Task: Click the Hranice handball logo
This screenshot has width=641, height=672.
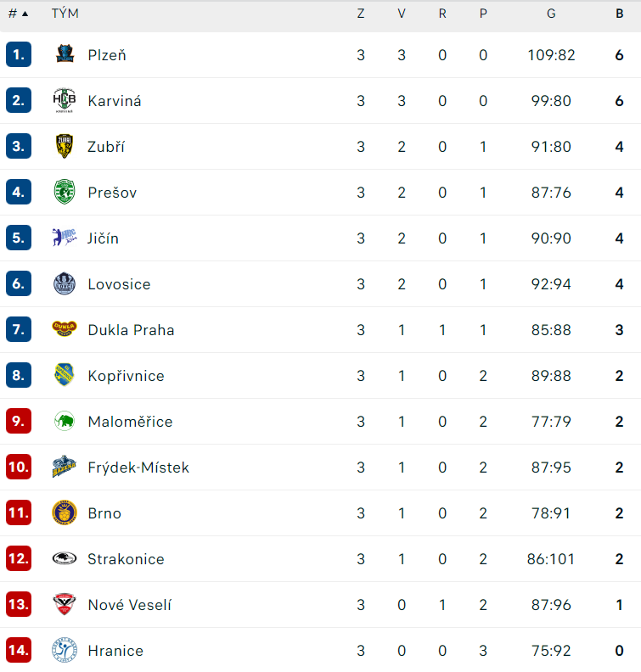Action: [65, 650]
